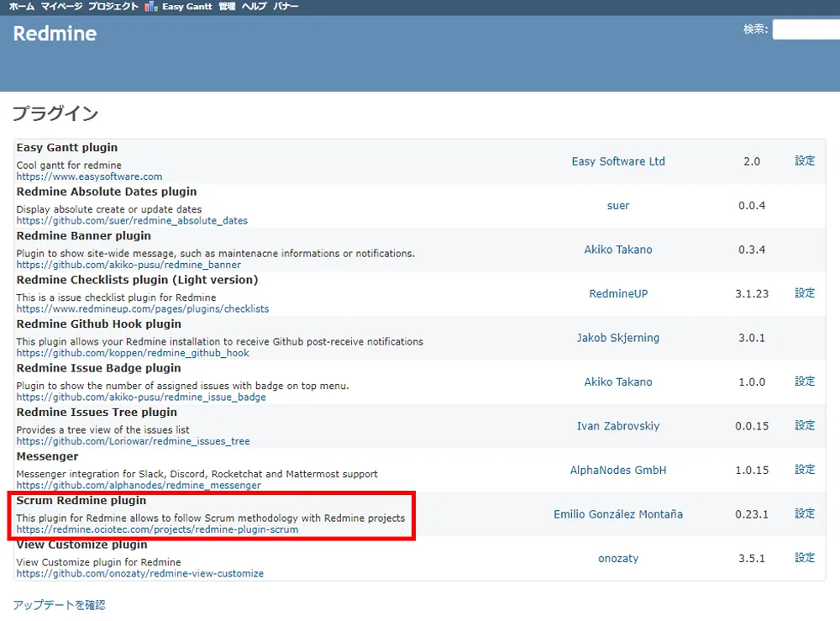Click version 2.0 of Easy Gantt

752,161
